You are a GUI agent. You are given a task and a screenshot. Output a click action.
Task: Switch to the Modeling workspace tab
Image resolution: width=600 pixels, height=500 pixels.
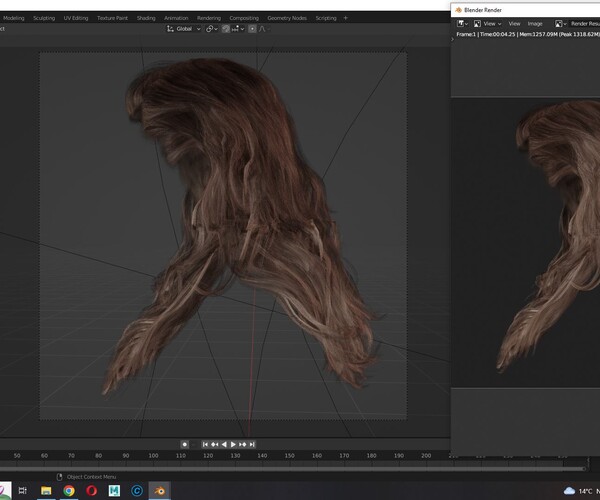coord(14,18)
